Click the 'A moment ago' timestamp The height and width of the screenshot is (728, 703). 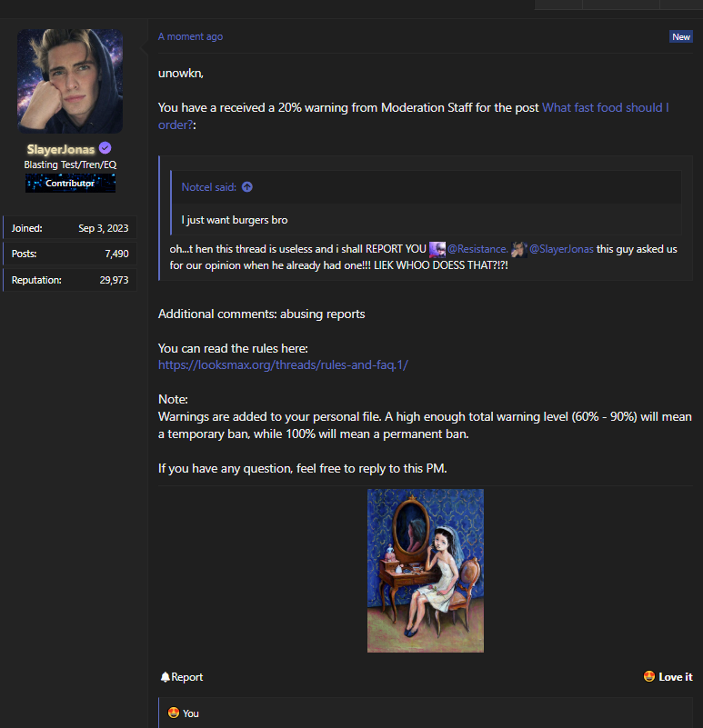[190, 36]
